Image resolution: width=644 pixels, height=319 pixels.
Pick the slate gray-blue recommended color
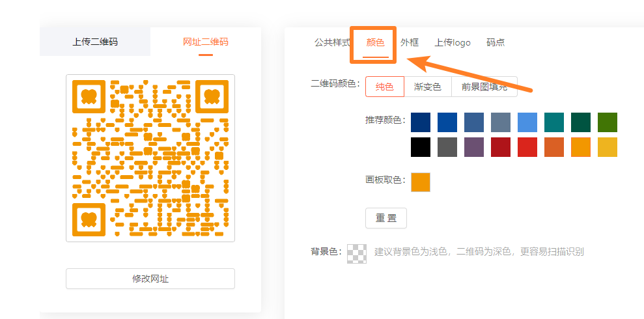click(x=501, y=122)
